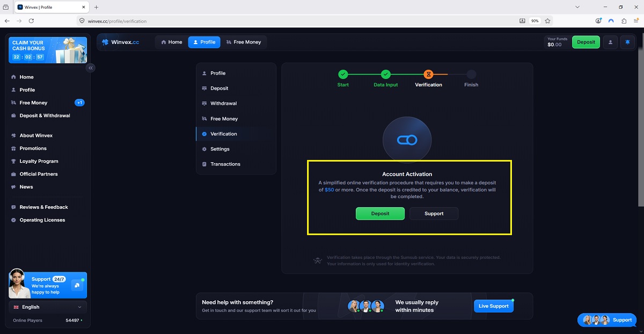The height and width of the screenshot is (334, 644).
Task: Click the $50 amount in the activation text
Action: tap(330, 190)
